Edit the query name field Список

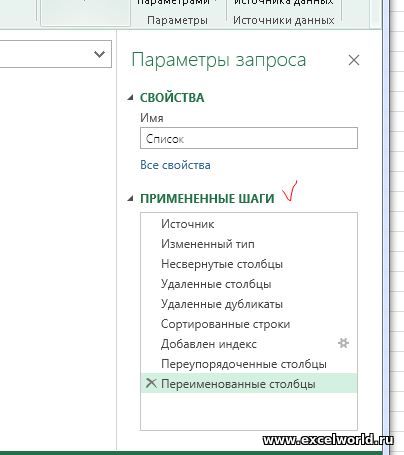249,138
